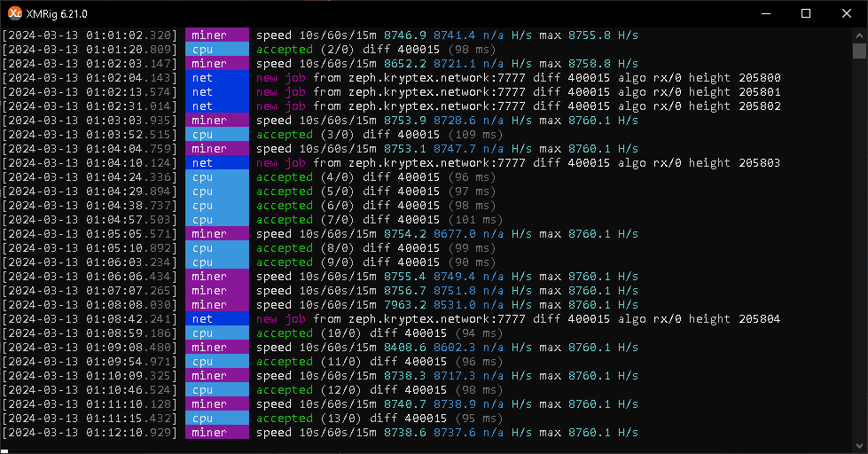Maximize the XMRig console window
Image resolution: width=868 pixels, height=454 pixels.
pyautogui.click(x=806, y=13)
